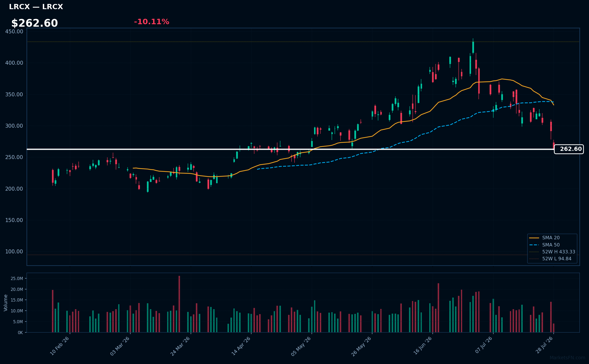Click the 200.00 price axis label
The width and height of the screenshot is (589, 364).
pos(14,189)
